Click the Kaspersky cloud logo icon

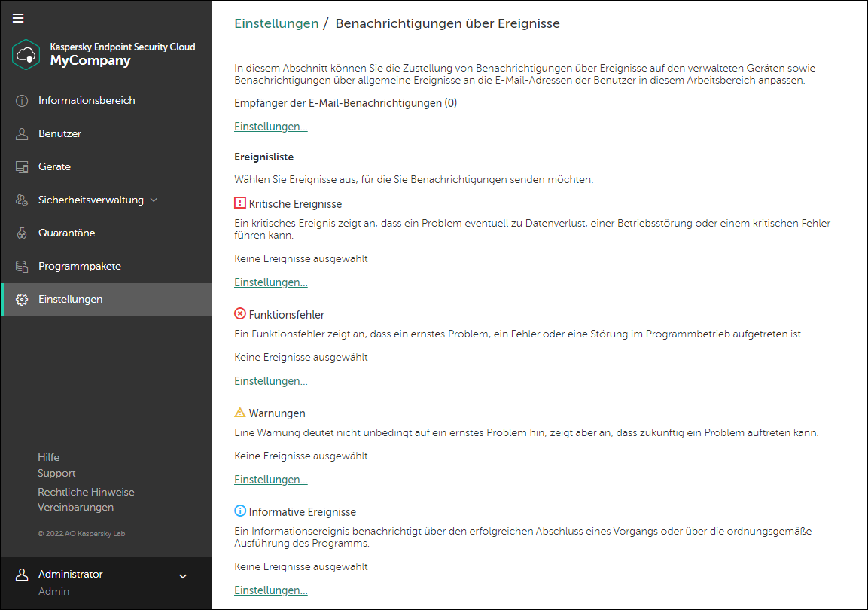[26, 54]
